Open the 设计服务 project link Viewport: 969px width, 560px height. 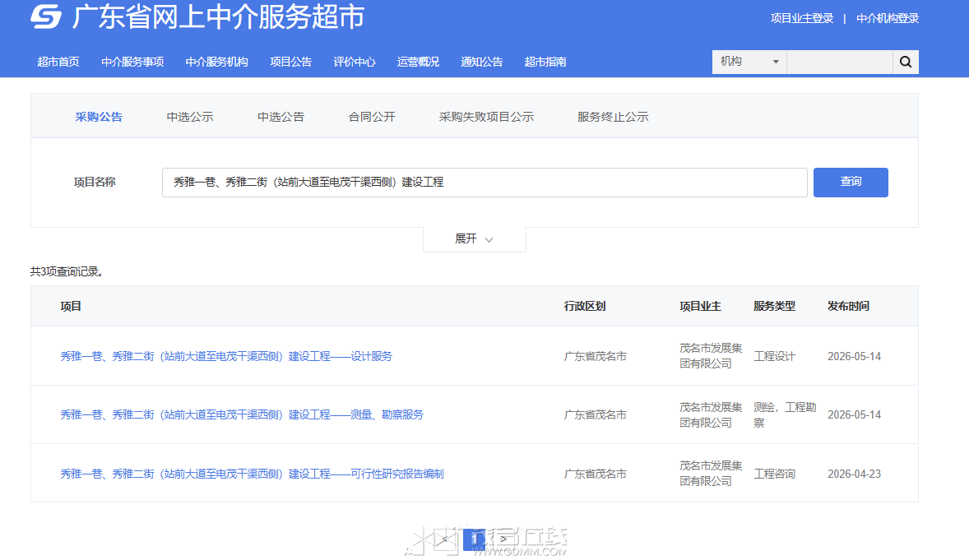[x=226, y=356]
